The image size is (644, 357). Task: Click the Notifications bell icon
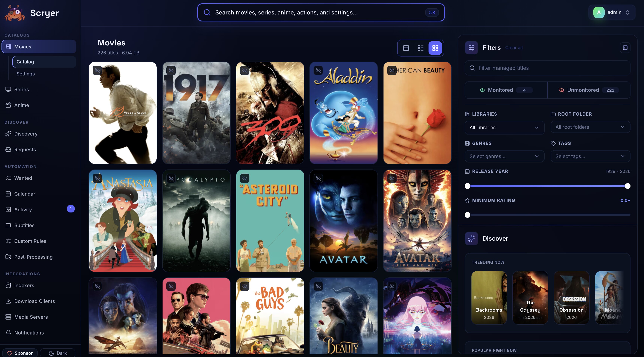(x=8, y=332)
